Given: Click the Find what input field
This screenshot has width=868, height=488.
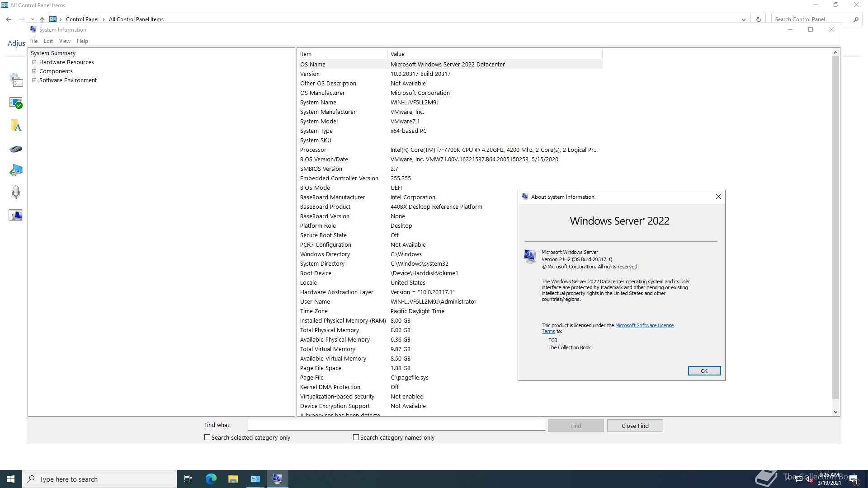Looking at the screenshot, I should tap(396, 425).
